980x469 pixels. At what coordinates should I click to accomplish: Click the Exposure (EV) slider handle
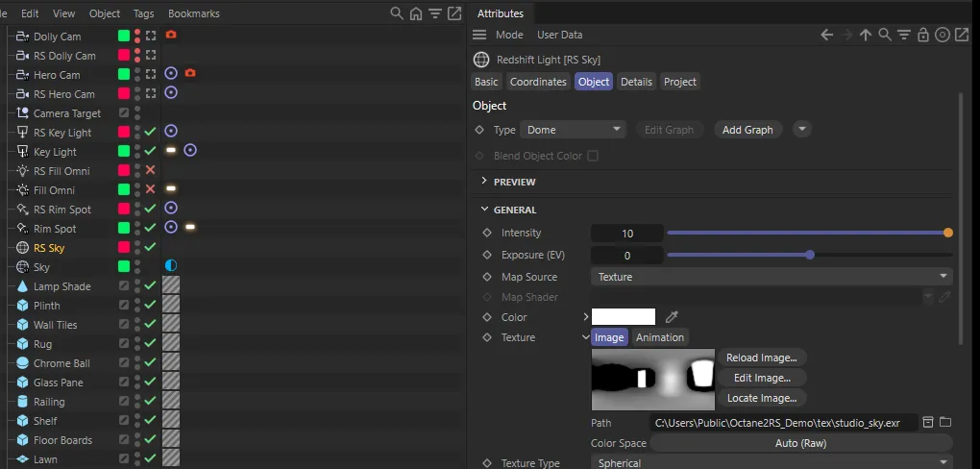(x=810, y=255)
